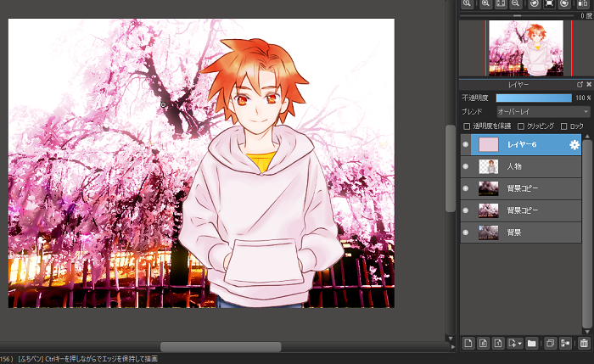Image resolution: width=594 pixels, height=364 pixels.
Task: Select the 人物 layer row
Action: pos(526,166)
